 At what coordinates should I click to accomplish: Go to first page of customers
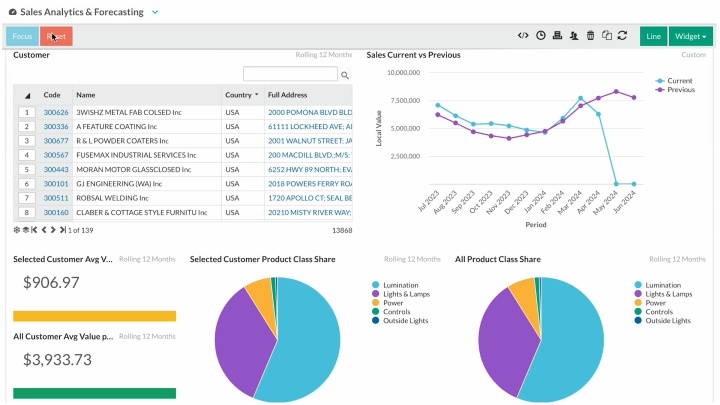tap(34, 230)
